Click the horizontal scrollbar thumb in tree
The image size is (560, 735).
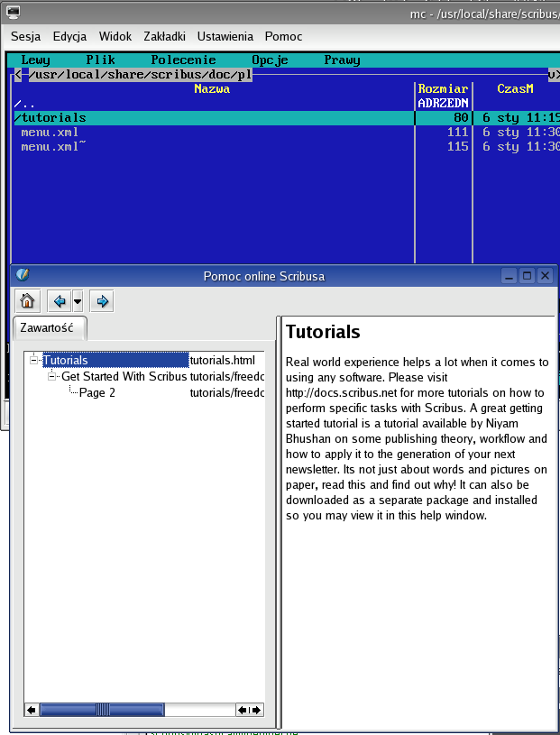[102, 710]
